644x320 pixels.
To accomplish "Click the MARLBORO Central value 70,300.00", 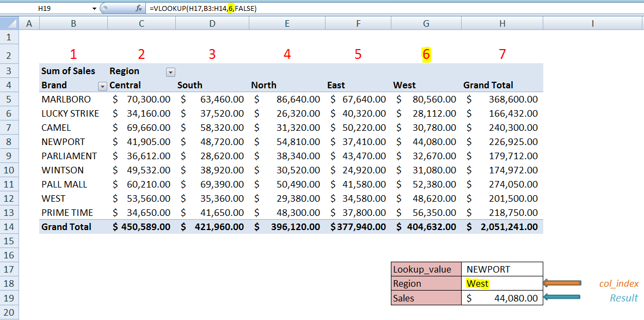I will pyautogui.click(x=142, y=99).
